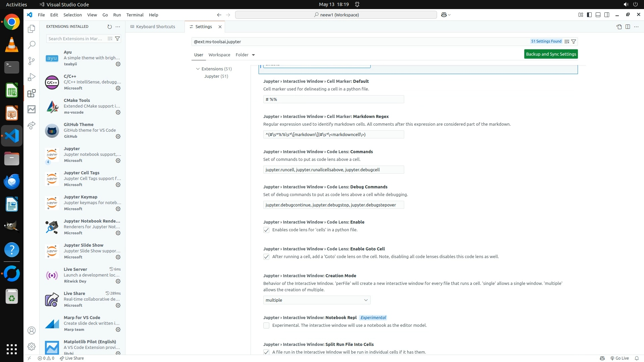Click Open Settings (JSON) icon
This screenshot has height=362, width=644.
(x=619, y=27)
